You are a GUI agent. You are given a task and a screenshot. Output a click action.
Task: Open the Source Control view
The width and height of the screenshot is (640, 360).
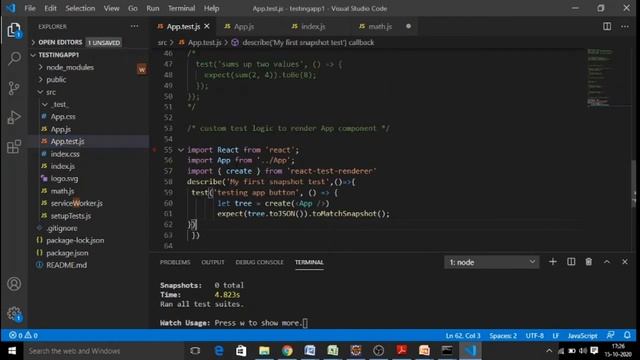[14, 88]
